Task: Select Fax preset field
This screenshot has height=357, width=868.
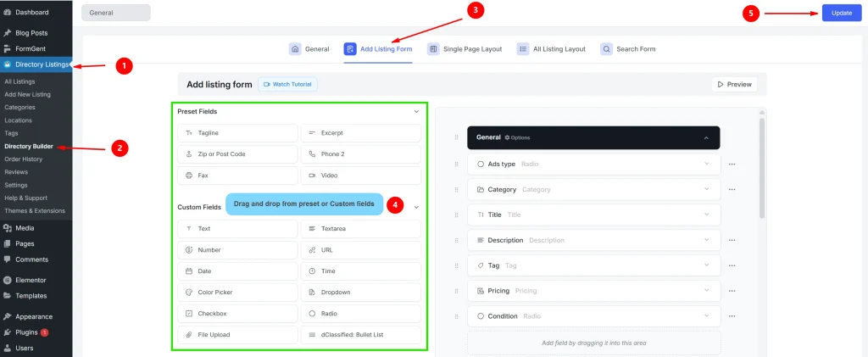Action: pos(237,175)
